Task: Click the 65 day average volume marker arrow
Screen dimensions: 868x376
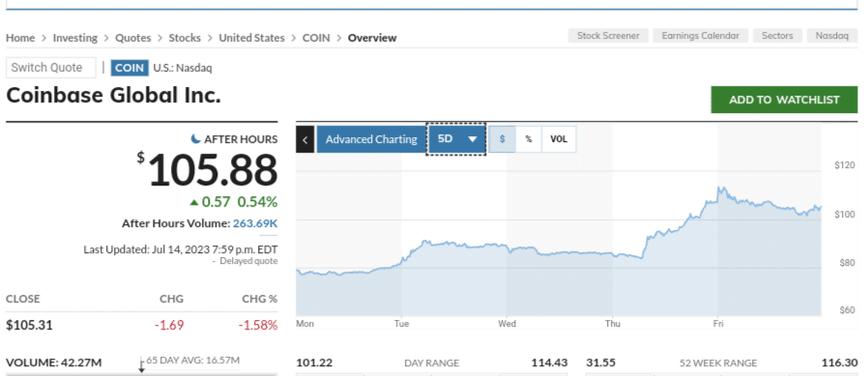Action: tap(142, 365)
